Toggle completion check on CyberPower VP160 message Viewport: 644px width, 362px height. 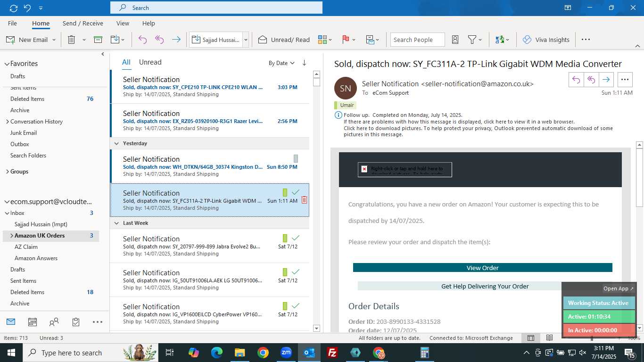(296, 306)
